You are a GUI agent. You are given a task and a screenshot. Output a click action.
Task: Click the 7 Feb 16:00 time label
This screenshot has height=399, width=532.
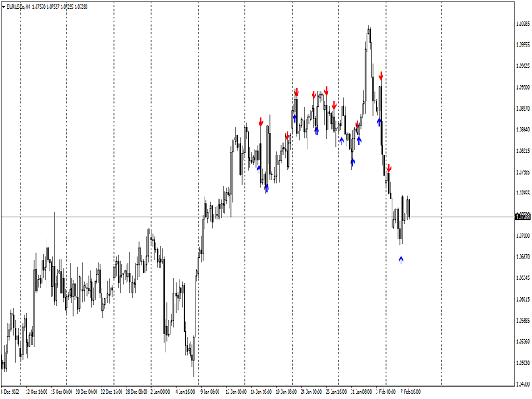[411, 392]
